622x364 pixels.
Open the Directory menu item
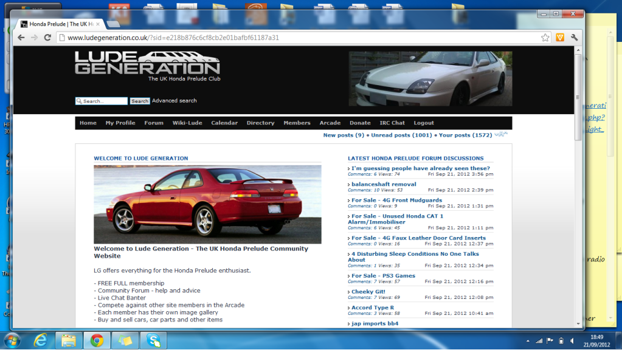pos(260,123)
